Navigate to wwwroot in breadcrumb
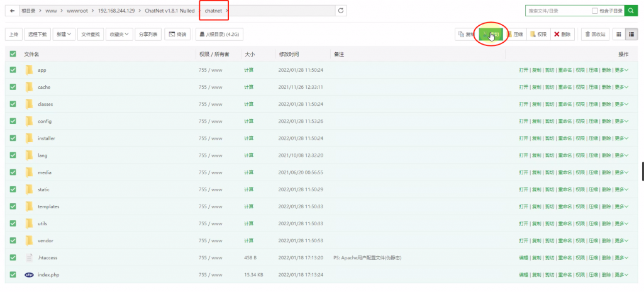 (x=77, y=11)
